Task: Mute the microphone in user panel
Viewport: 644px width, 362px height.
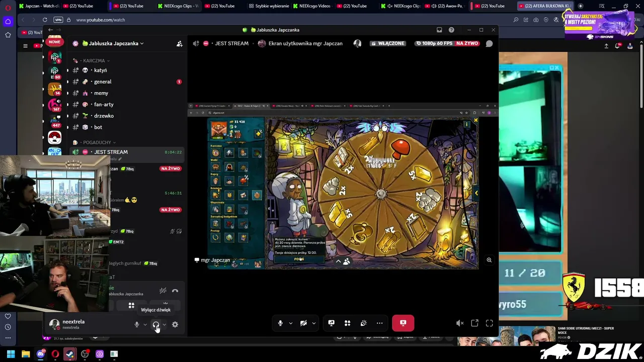Action: [x=136, y=325]
